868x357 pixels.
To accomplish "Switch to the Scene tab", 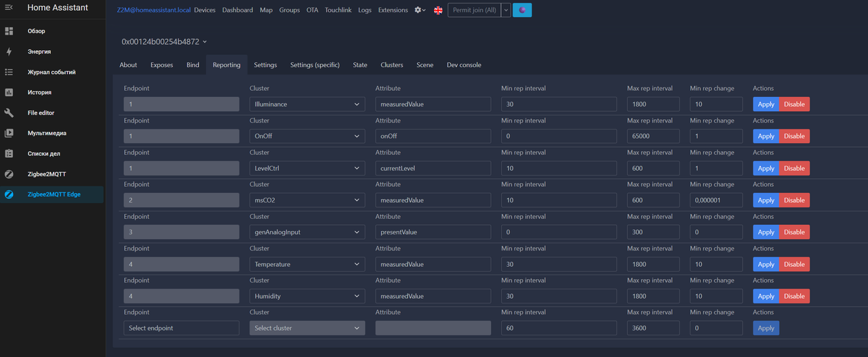I will 425,65.
